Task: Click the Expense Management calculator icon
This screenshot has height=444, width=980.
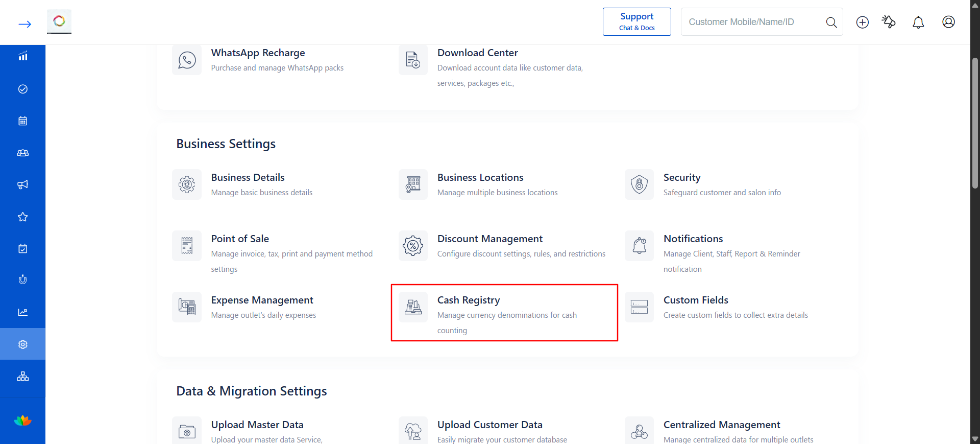Action: [x=187, y=307]
